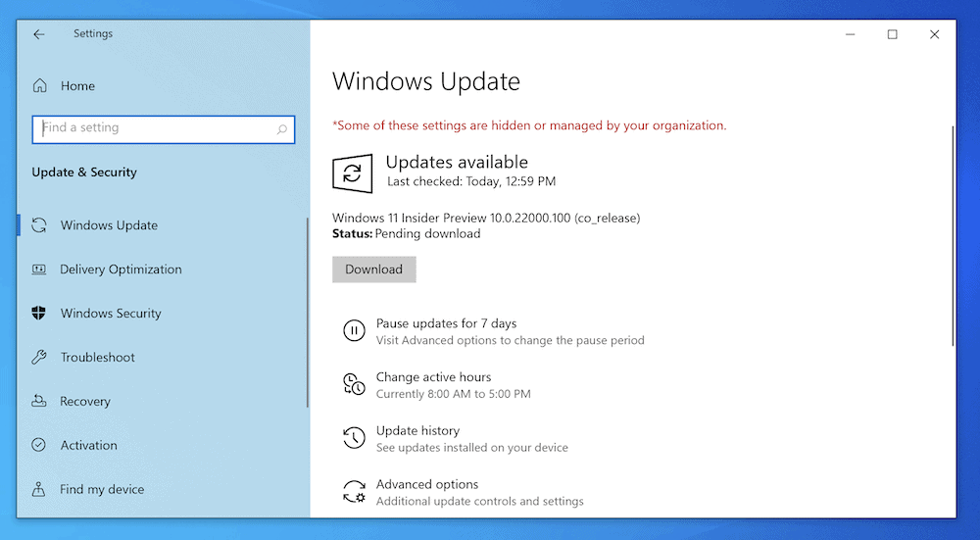
Task: Click the main content vertical scrollbar
Action: (x=953, y=236)
